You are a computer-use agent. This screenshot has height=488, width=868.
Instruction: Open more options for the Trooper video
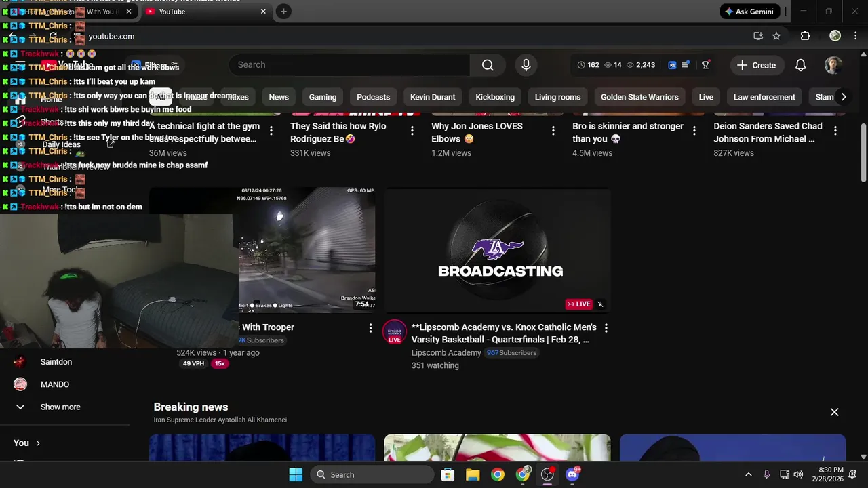370,328
